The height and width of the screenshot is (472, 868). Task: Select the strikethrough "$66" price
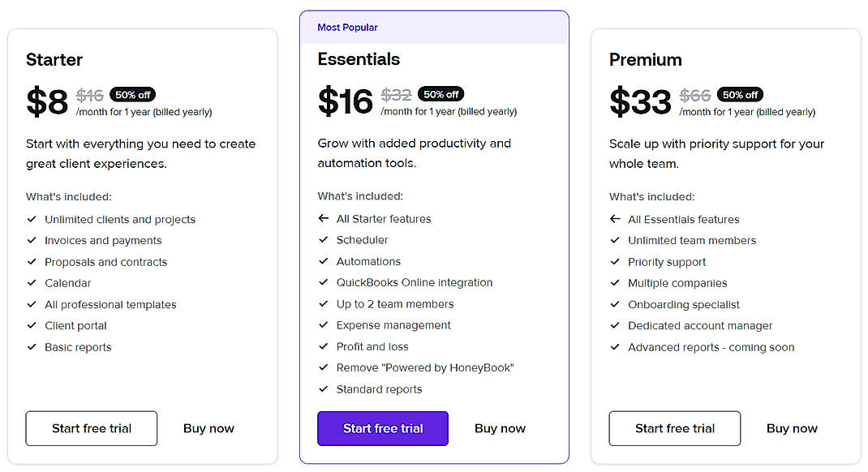[695, 95]
